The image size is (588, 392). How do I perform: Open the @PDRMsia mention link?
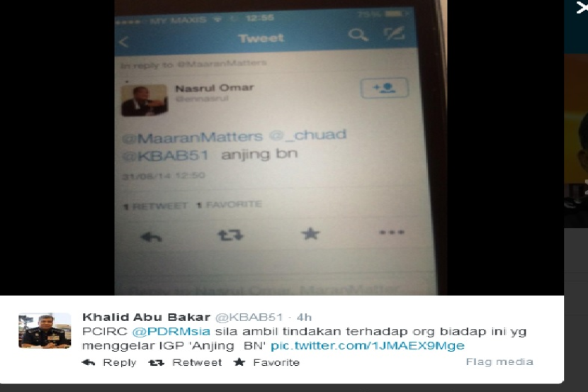(x=171, y=332)
